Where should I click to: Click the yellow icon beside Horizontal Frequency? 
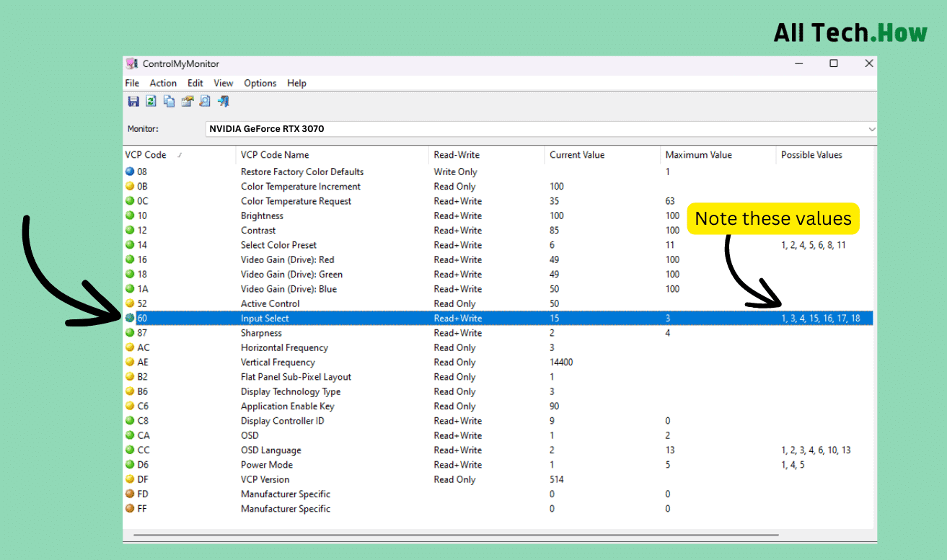pyautogui.click(x=131, y=347)
